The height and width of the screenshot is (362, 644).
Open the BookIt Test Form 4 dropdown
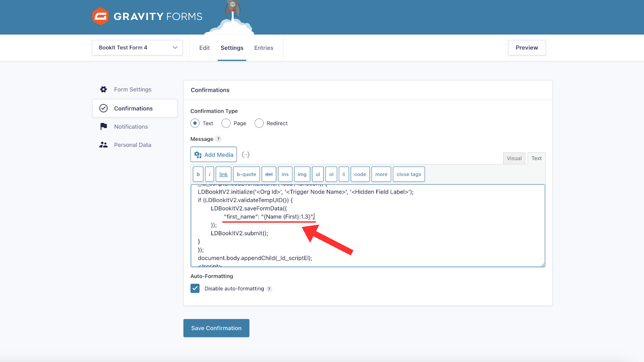137,47
